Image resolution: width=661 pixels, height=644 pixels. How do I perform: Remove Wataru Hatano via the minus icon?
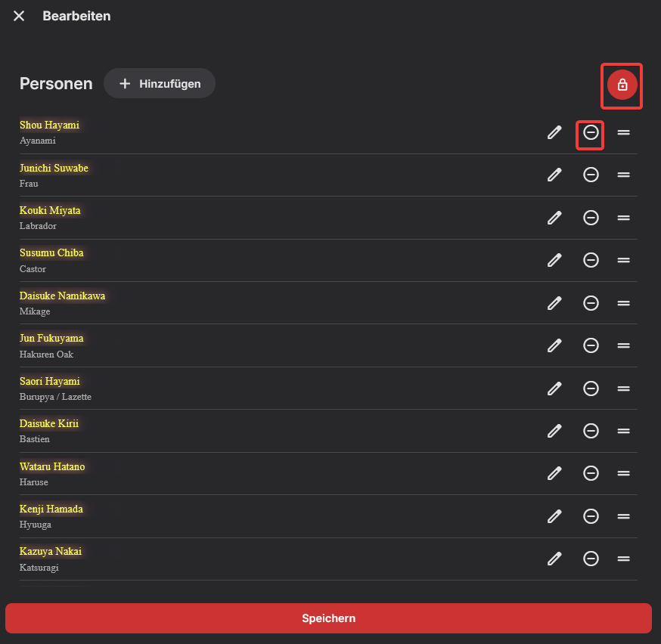(591, 473)
